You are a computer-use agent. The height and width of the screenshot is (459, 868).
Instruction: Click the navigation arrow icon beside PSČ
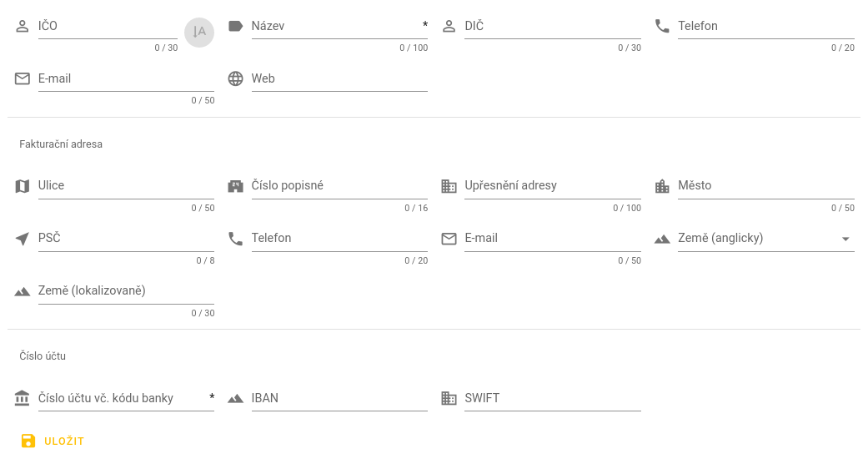(x=23, y=239)
